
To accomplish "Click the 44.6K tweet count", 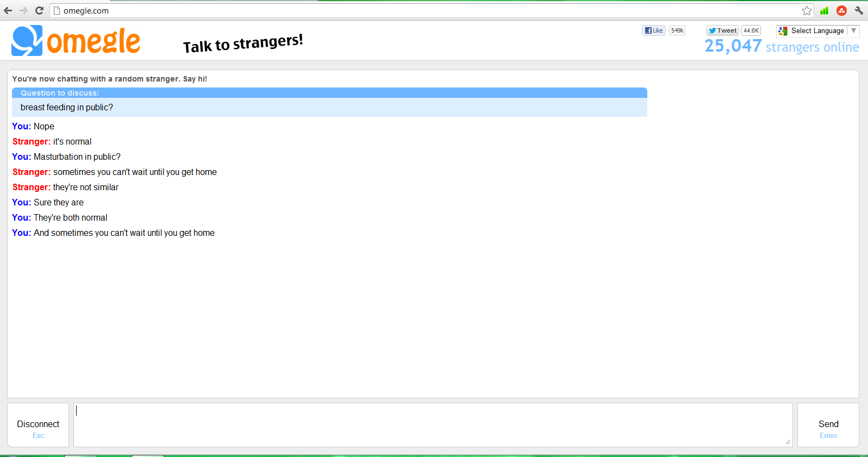I will click(751, 30).
